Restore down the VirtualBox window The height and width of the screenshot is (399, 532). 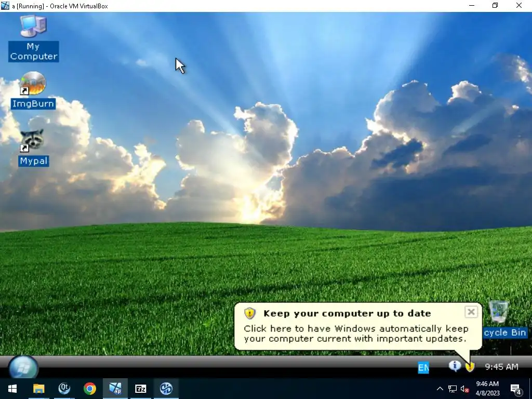point(495,5)
